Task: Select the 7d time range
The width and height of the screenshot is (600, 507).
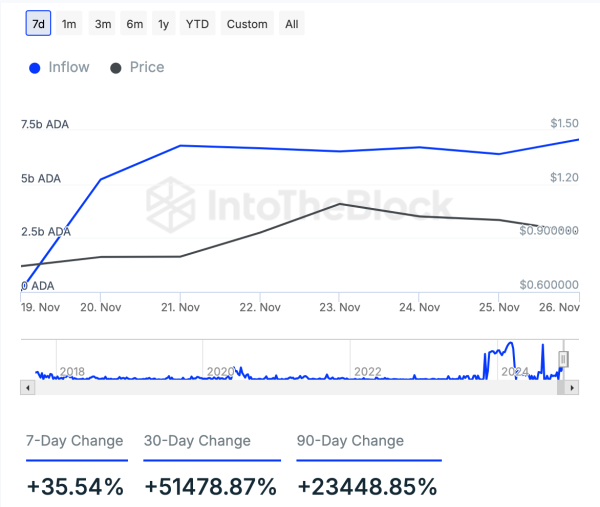Action: 38,23
